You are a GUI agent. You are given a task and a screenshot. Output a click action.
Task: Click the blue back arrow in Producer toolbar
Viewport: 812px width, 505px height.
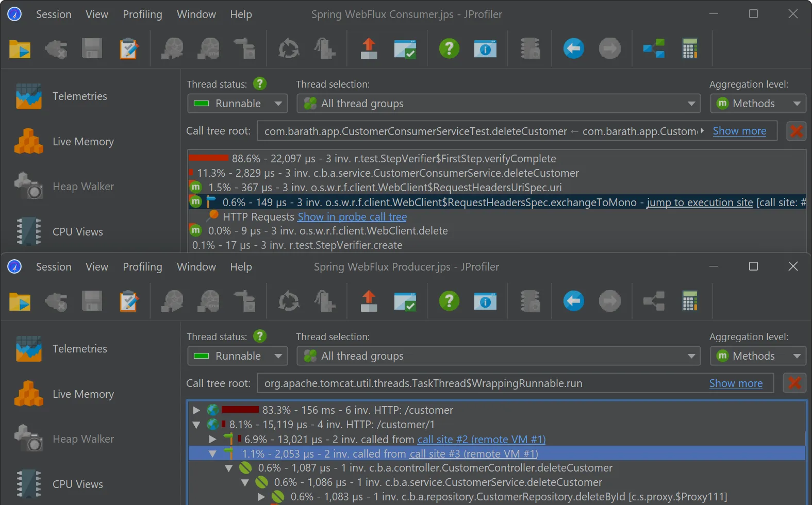[573, 301]
